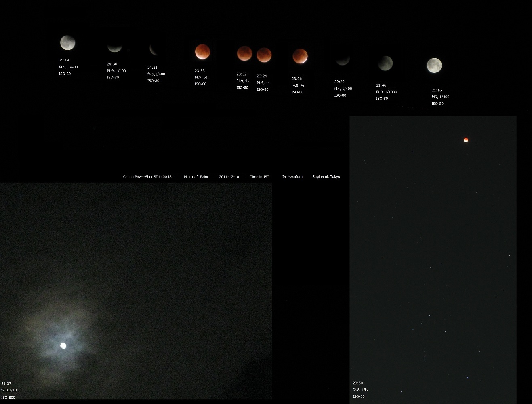Click the 'f4.9, 1/1000' exposure text
The width and height of the screenshot is (532, 404).
click(387, 92)
